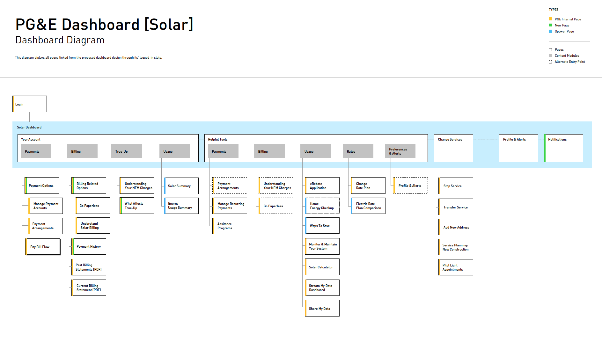602x364 pixels.
Task: Select the Billing module under Helpful Tools
Action: click(x=269, y=151)
